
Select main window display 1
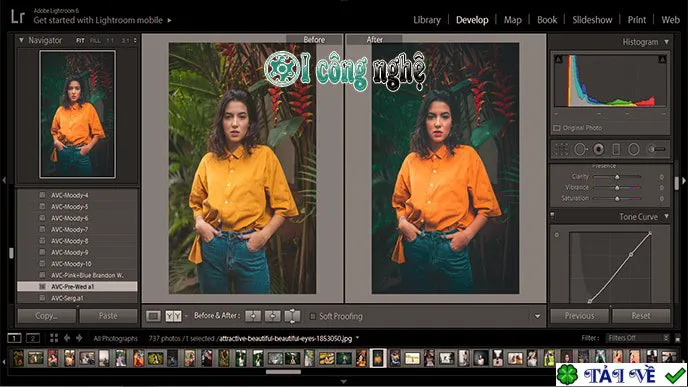(x=14, y=338)
